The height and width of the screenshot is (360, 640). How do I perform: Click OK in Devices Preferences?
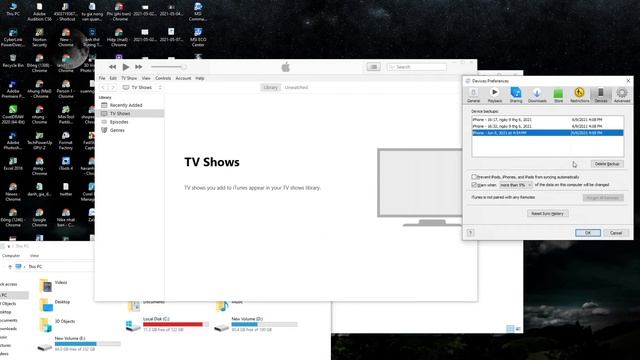[x=588, y=233]
